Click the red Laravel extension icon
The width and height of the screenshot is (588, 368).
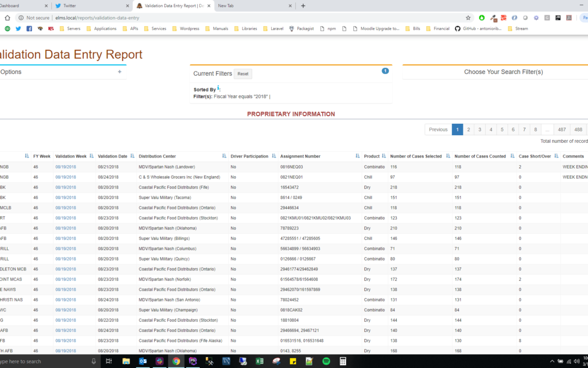[x=504, y=17]
